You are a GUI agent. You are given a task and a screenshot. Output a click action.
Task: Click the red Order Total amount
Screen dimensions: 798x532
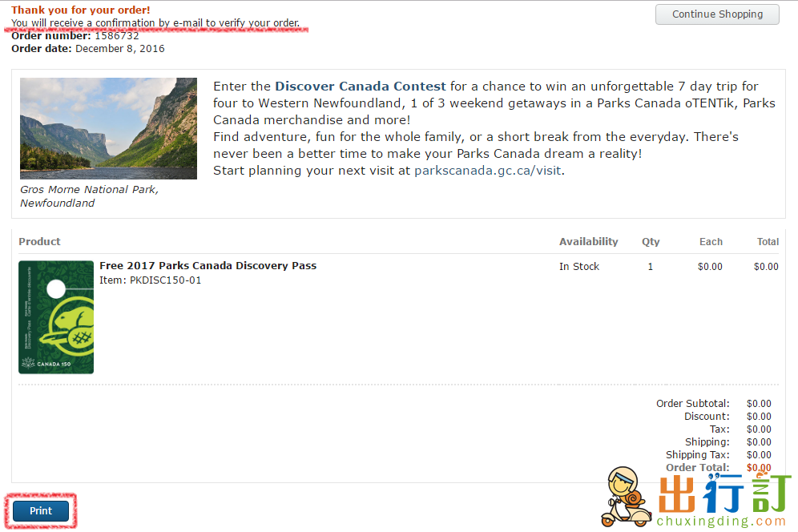759,467
